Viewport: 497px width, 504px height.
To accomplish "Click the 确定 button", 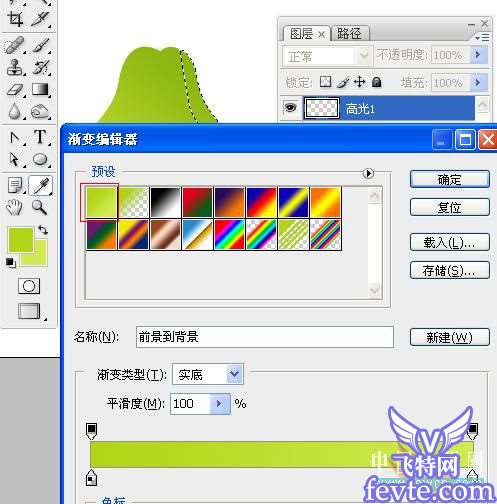I will click(x=450, y=179).
